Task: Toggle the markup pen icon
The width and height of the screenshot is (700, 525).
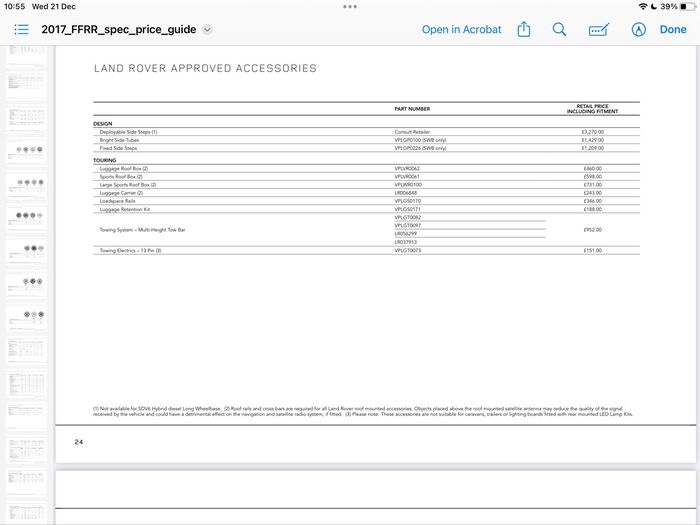Action: (638, 29)
